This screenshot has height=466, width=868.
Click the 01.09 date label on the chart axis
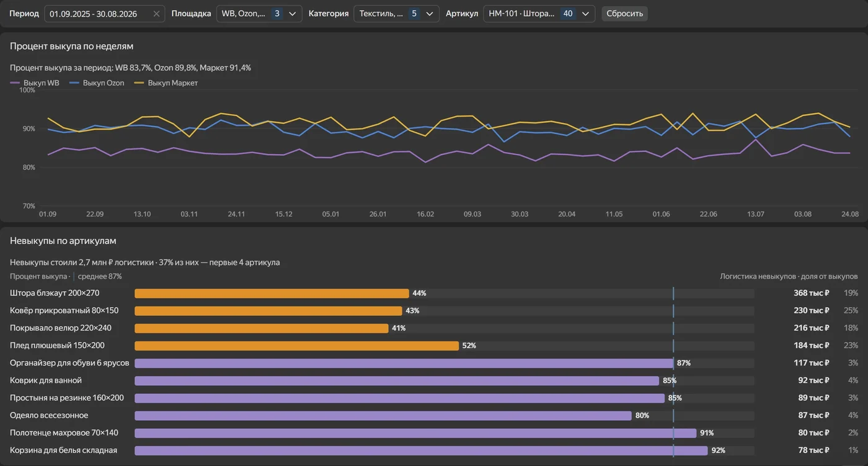[48, 214]
